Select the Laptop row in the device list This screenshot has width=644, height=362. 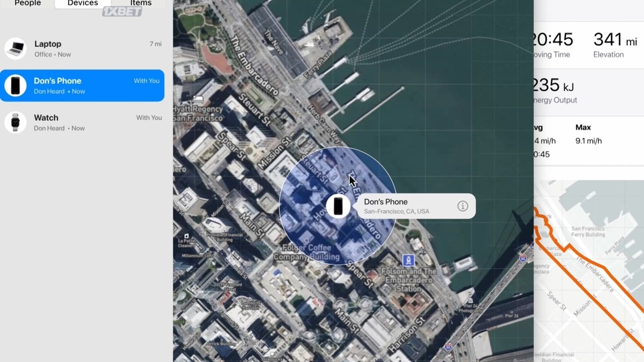82,49
